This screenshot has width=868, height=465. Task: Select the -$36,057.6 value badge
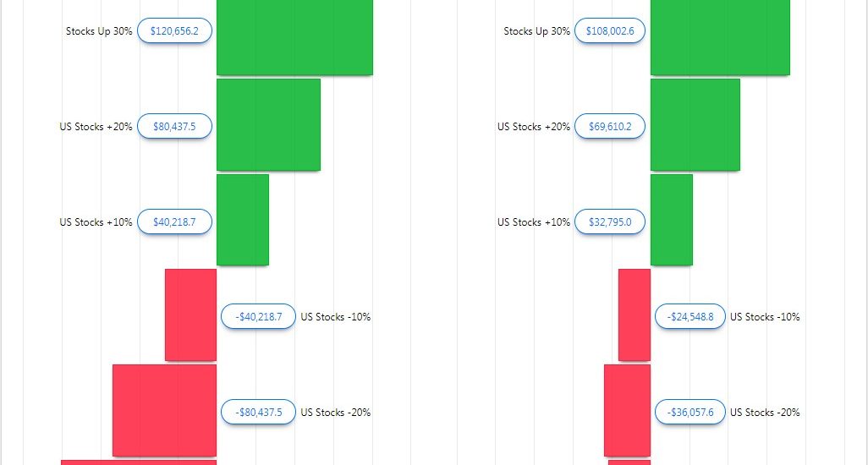pos(690,413)
